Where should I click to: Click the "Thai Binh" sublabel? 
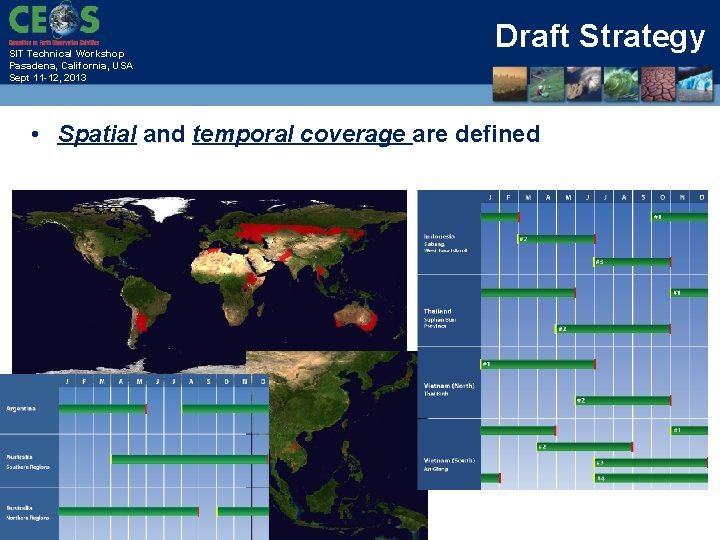436,394
